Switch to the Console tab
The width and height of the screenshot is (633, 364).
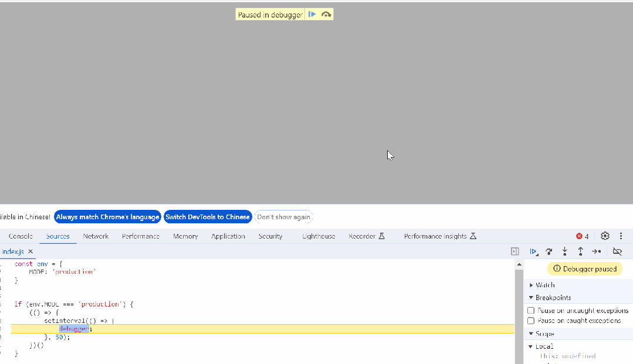pos(21,236)
